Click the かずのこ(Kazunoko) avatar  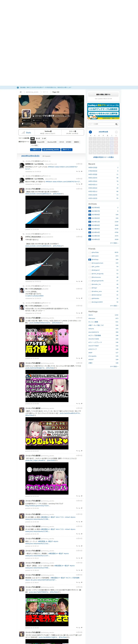tap(22, 238)
